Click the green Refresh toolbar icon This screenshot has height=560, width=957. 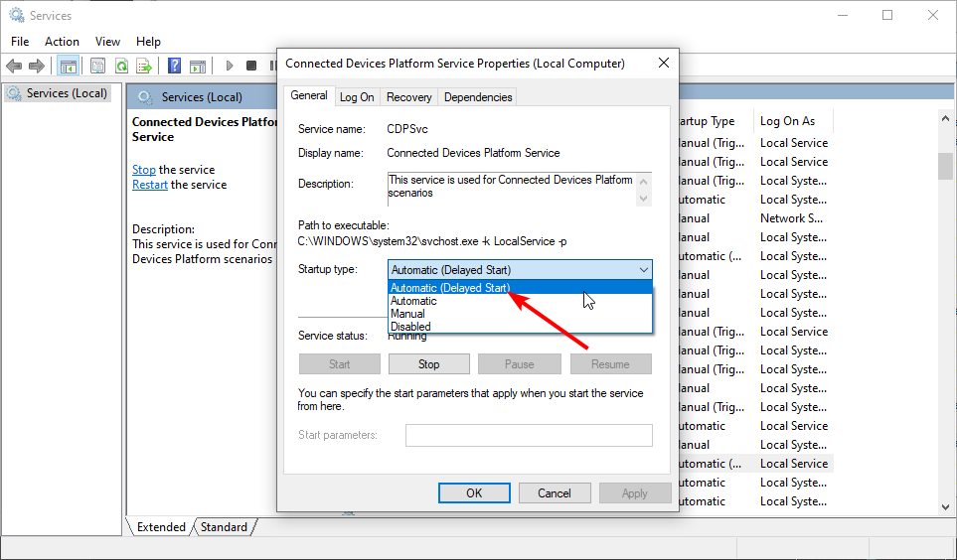(121, 66)
